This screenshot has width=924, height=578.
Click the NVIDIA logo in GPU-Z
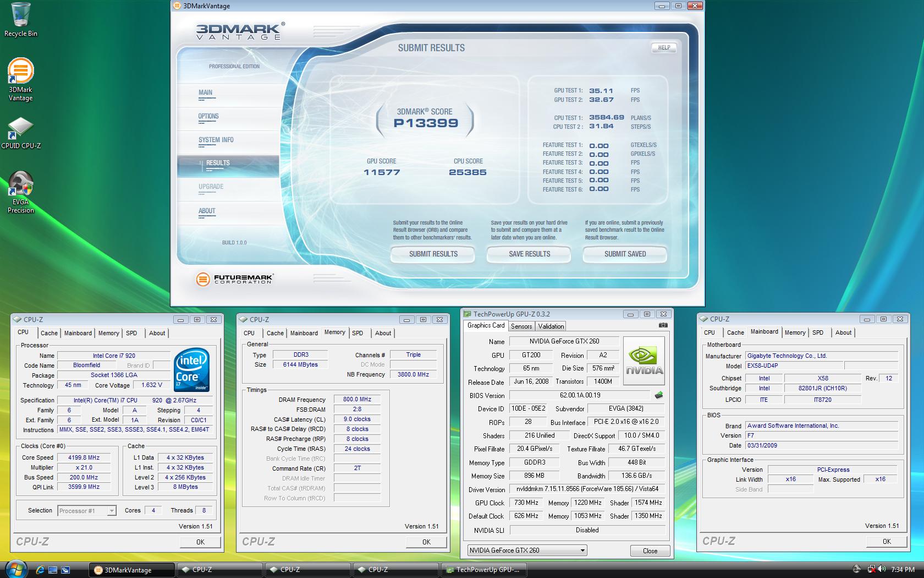[644, 361]
